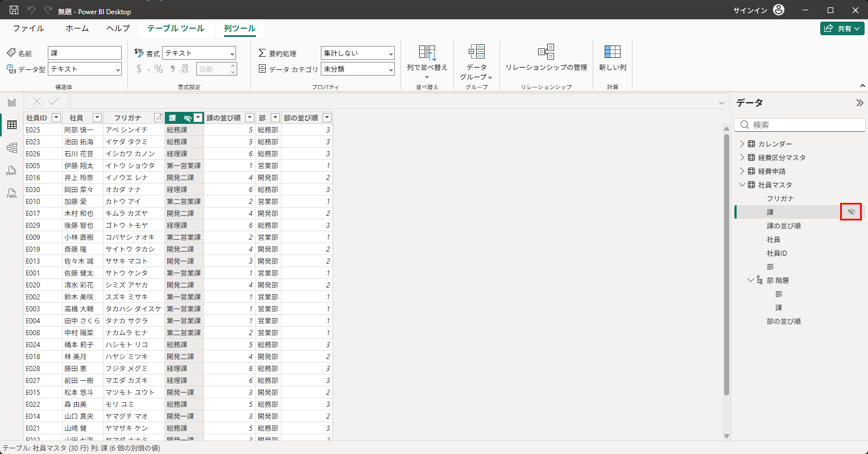Select 課の並び順 field in データ pane
The height and width of the screenshot is (454, 868).
pos(784,226)
